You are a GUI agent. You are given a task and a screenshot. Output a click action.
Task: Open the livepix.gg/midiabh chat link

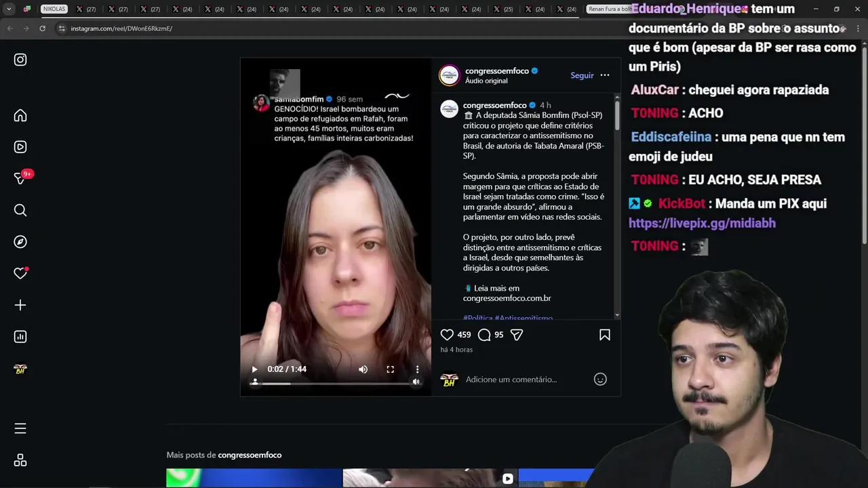tap(702, 223)
